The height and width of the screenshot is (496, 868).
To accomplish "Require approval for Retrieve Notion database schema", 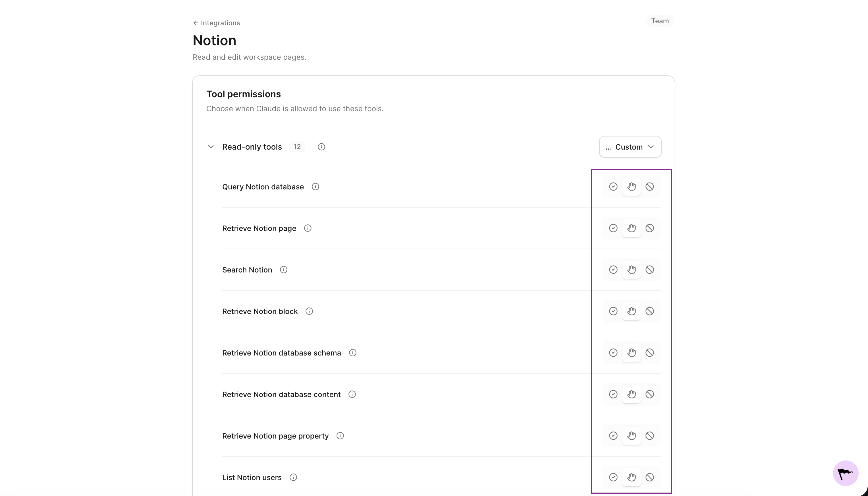I will tap(632, 353).
